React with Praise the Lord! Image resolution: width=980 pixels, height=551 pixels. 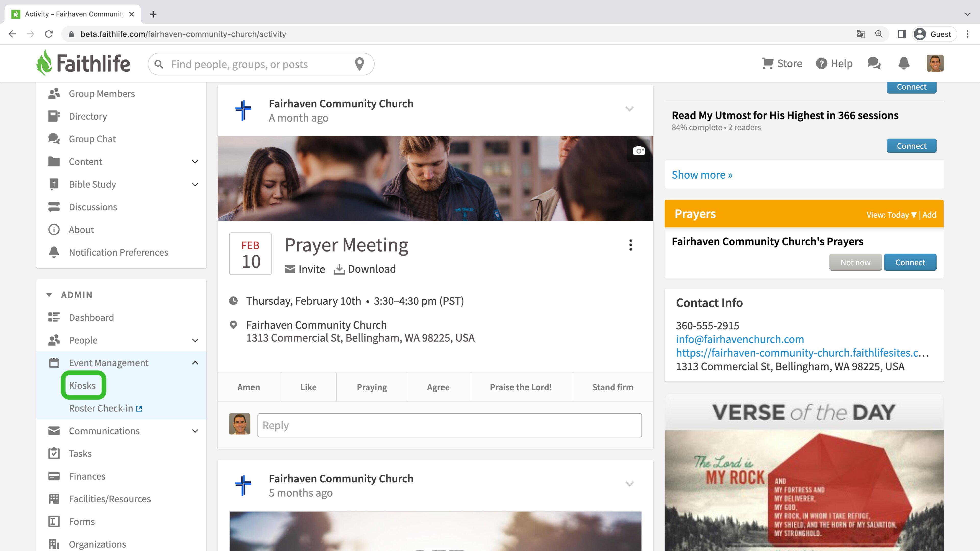click(520, 387)
